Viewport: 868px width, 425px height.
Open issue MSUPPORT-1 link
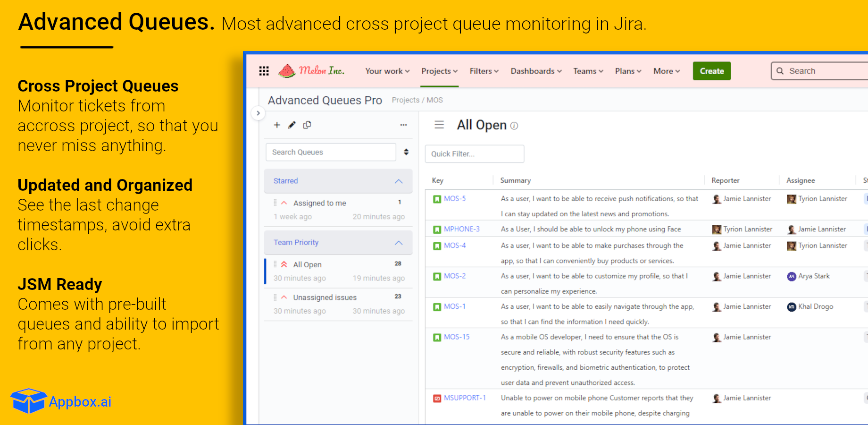pyautogui.click(x=465, y=398)
